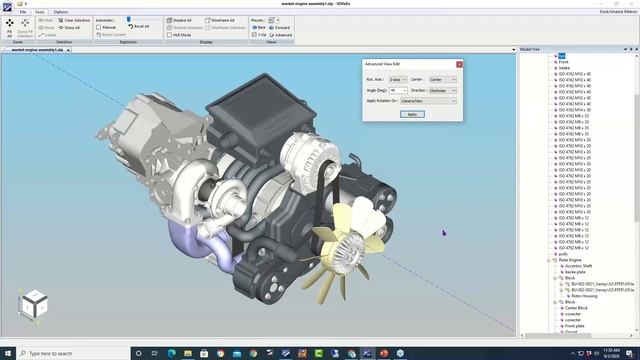Viewport: 640px width, 360px height.
Task: Open Task View from the taskbar
Action: (155, 353)
